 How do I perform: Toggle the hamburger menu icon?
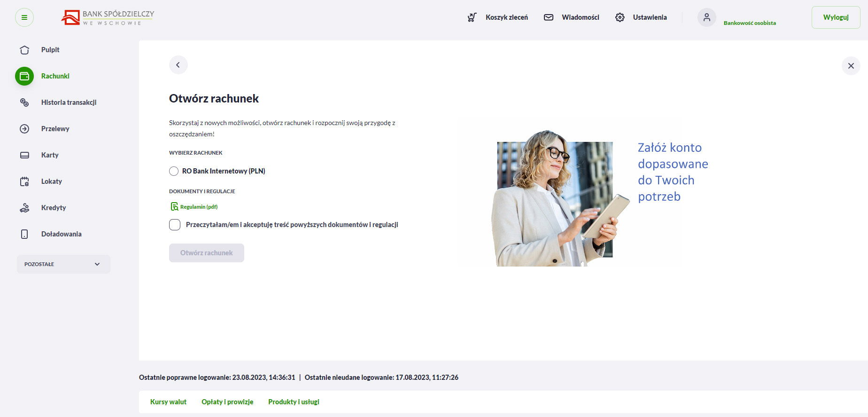(x=24, y=17)
